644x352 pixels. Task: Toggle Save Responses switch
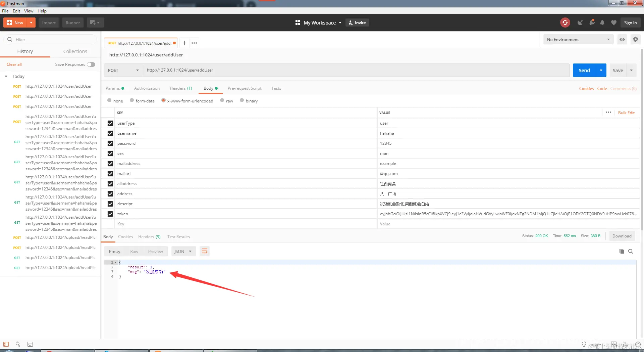[91, 64]
